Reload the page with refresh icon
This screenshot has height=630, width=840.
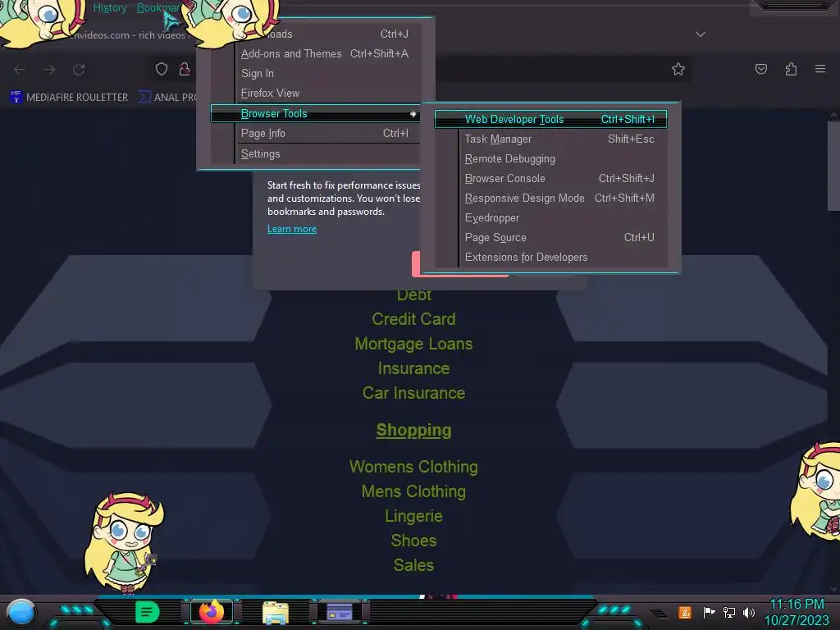coord(80,70)
